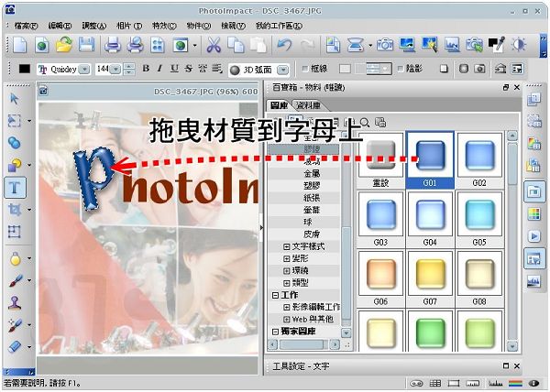Expand the 變形 tree node
550x392 pixels.
pos(286,259)
